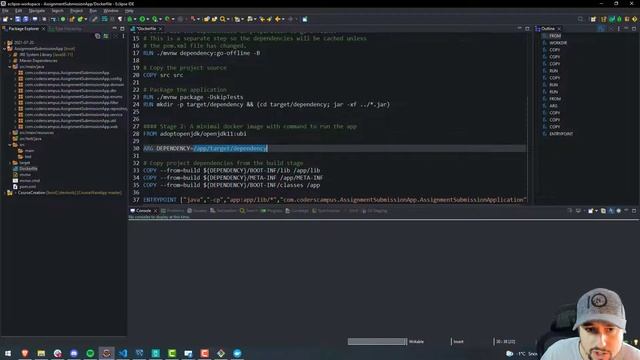Open the Edit menu
The height and width of the screenshot is (360, 640).
[x=18, y=11]
